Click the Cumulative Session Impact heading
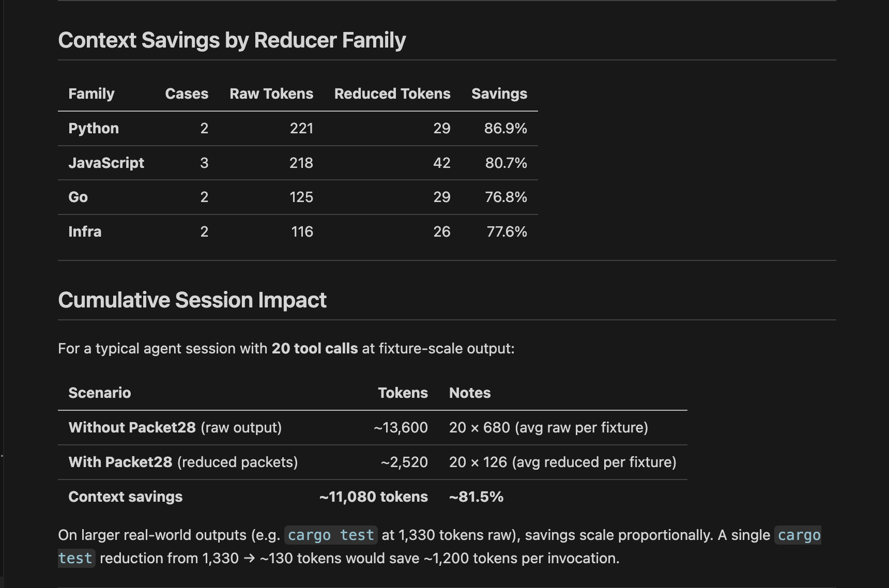This screenshot has width=889, height=588. coord(192,300)
